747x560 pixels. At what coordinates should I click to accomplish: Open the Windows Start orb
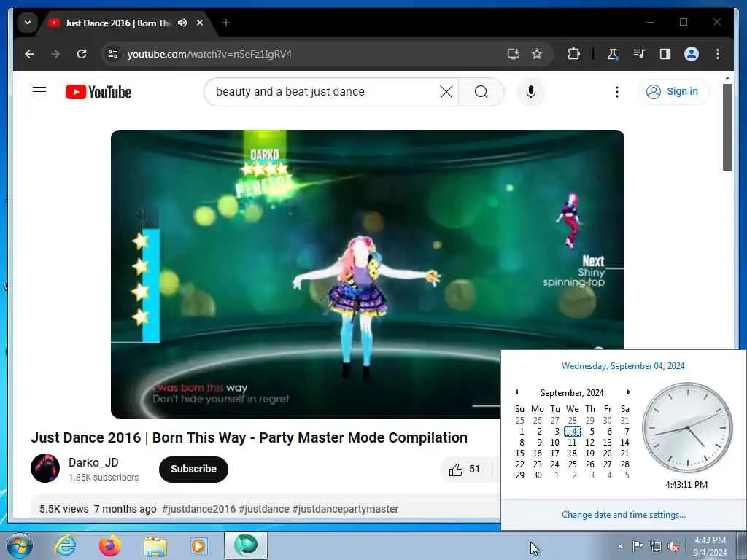tap(20, 545)
